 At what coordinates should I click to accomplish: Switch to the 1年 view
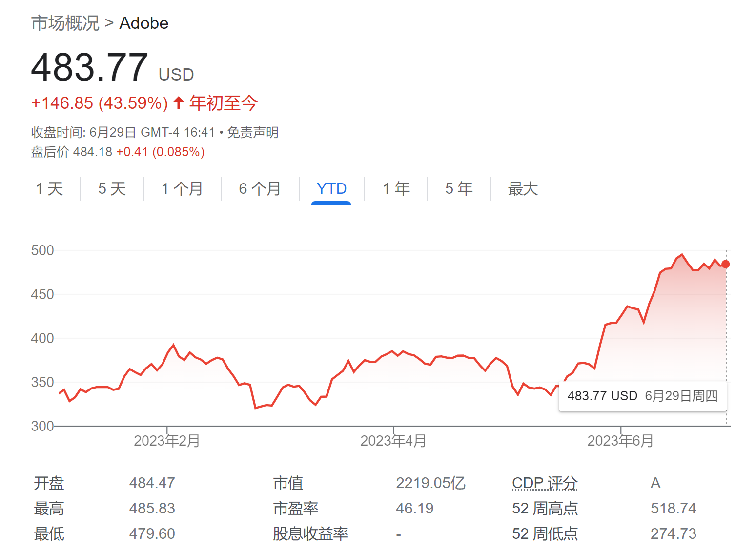[396, 189]
